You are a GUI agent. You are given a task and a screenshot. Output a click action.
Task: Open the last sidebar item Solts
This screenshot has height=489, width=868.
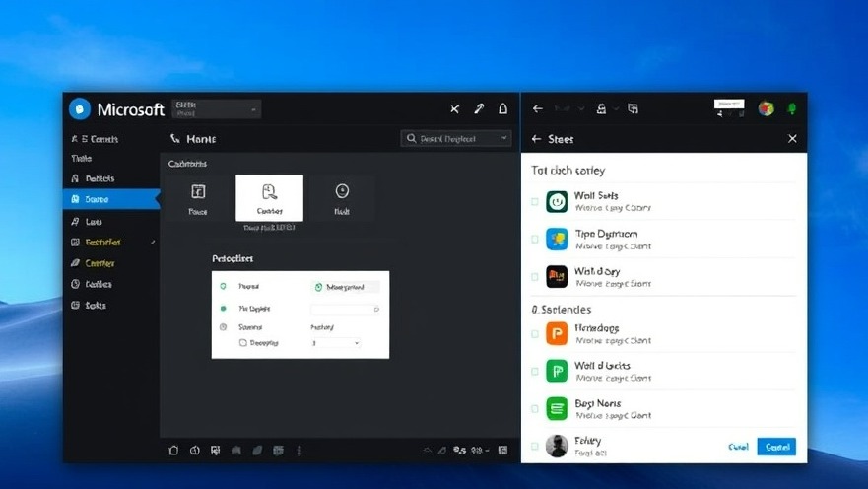click(89, 306)
